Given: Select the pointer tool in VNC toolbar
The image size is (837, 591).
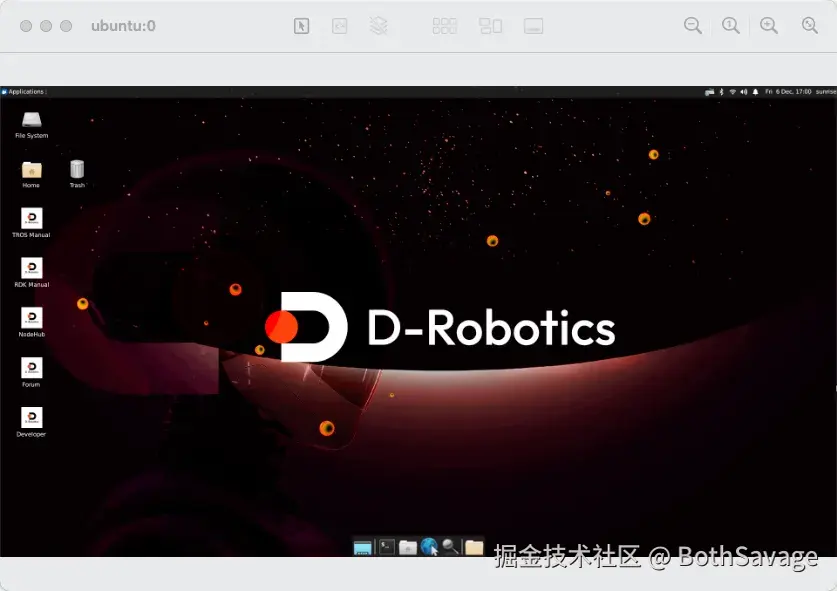Looking at the screenshot, I should (x=302, y=26).
